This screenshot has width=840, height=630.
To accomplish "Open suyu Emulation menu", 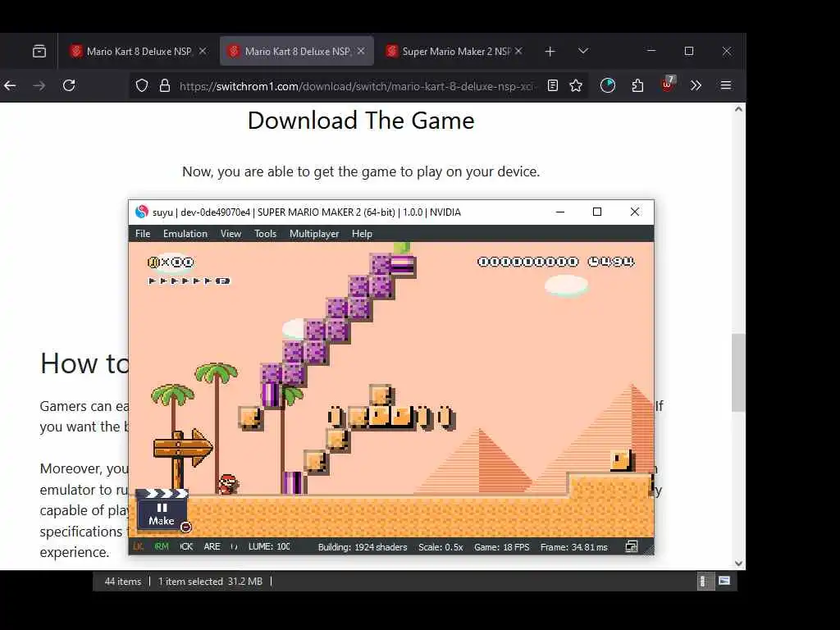I will 185,234.
